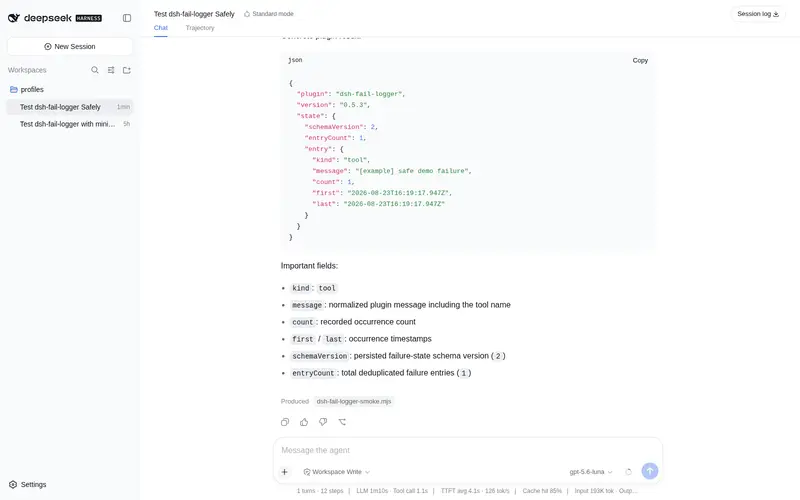This screenshot has width=800, height=500.
Task: Send the message with arrow button
Action: (649, 471)
